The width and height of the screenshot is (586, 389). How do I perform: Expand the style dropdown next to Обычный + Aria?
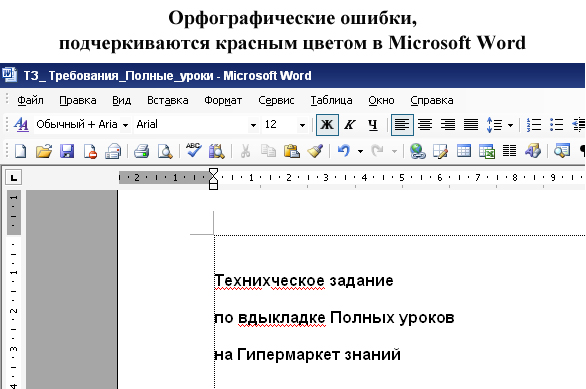[126, 125]
